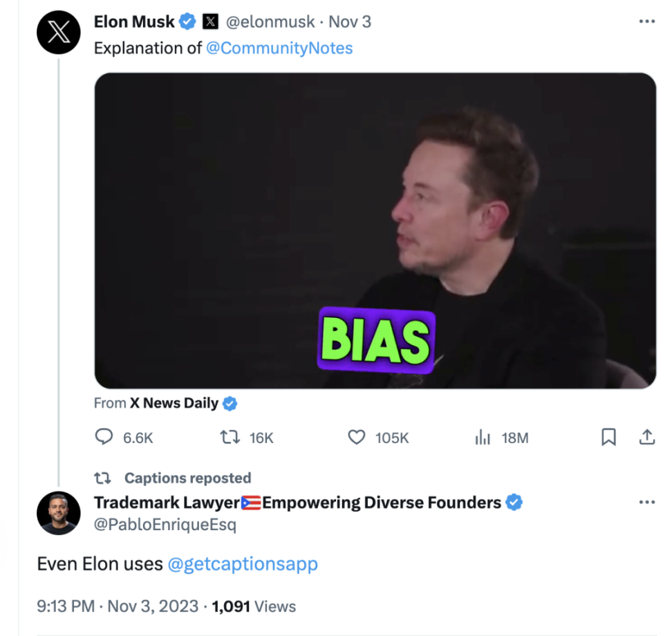Open the @CommunityNotes mention link
Viewport: 672px width, 636px height.
279,48
